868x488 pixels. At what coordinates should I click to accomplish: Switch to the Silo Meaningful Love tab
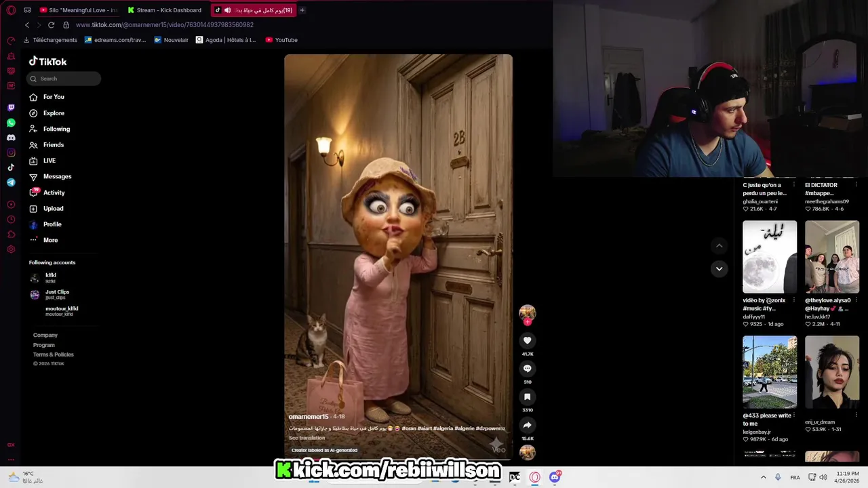click(x=79, y=10)
